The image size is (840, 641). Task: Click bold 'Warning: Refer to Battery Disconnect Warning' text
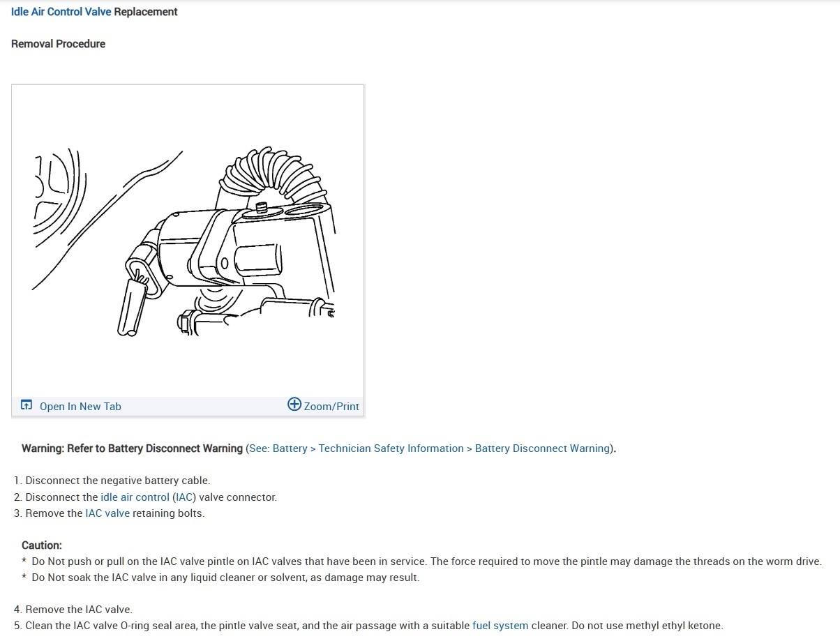[132, 448]
